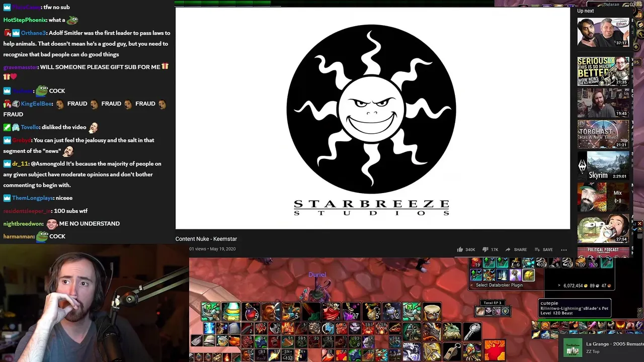Click the arrow left of Select Databroker Plugin

tap(471, 285)
